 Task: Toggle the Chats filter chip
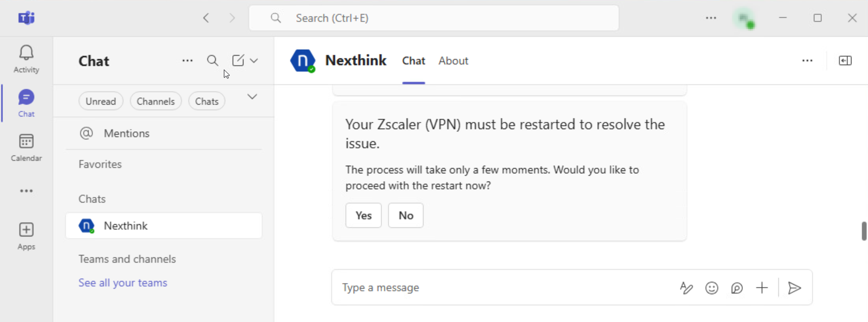pos(207,101)
